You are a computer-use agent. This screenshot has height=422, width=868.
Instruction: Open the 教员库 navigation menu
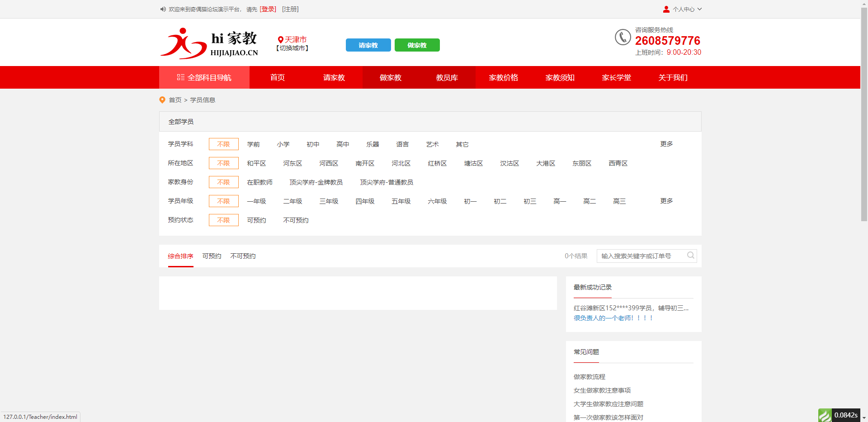pos(447,77)
